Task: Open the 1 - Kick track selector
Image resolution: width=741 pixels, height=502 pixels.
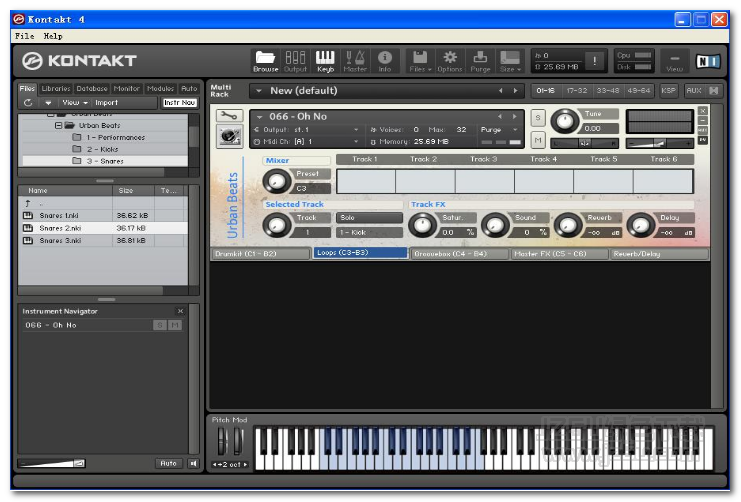Action: [370, 233]
